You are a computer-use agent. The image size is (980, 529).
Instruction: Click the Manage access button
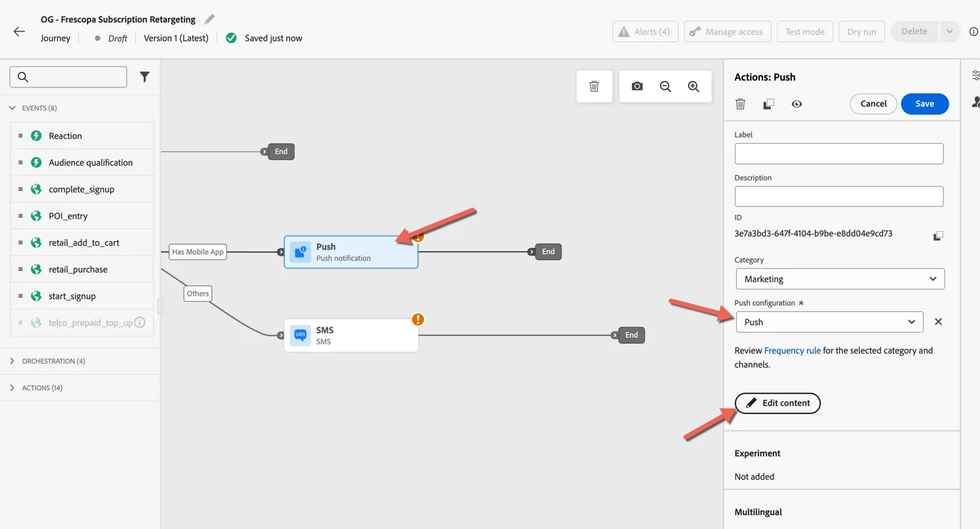point(727,31)
